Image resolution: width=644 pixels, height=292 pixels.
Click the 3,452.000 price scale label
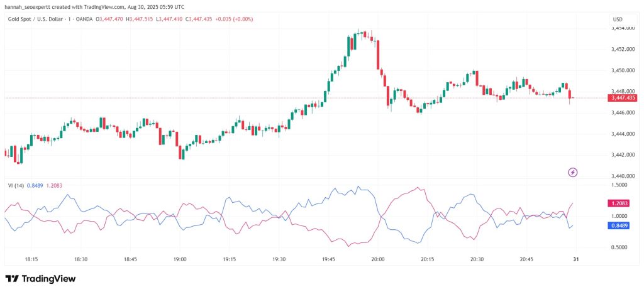(x=623, y=50)
